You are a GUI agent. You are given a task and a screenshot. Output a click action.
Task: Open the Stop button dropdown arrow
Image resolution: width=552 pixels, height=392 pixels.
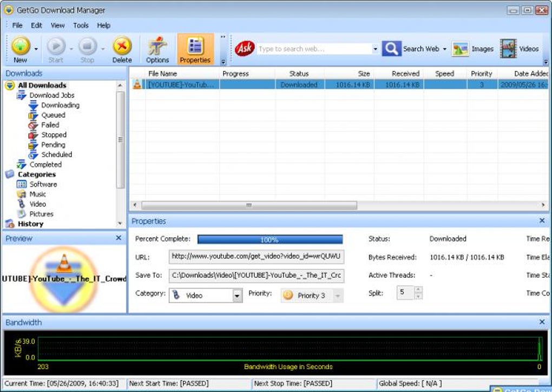coord(103,49)
